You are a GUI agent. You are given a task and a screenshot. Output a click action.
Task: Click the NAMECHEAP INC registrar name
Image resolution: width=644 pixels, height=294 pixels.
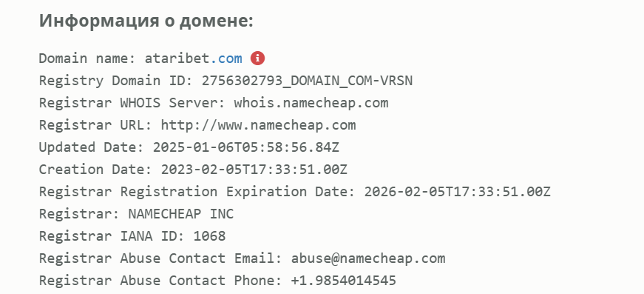(x=181, y=214)
